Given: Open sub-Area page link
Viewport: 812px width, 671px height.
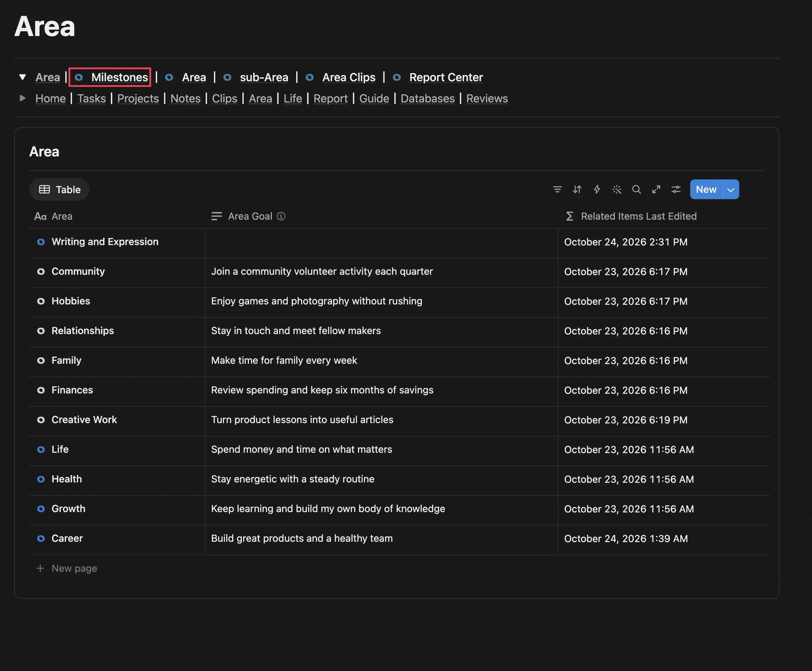Looking at the screenshot, I should coord(264,77).
